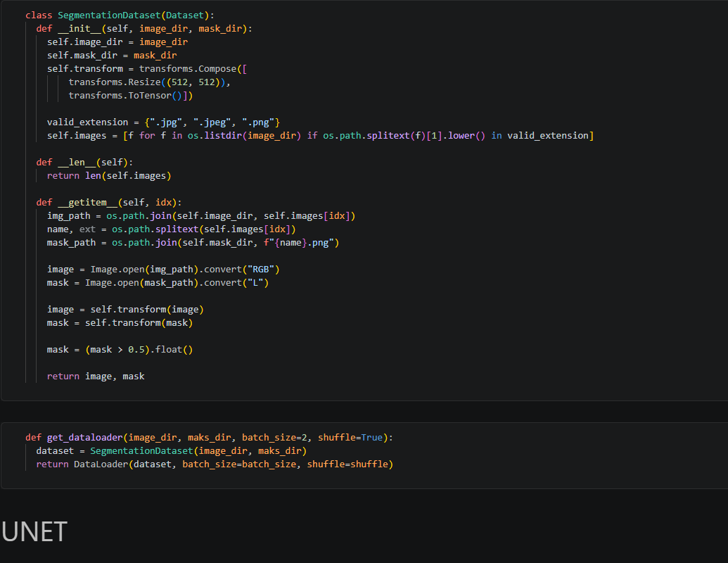This screenshot has height=563, width=728.
Task: Click mask = self.transform(mask) line
Action: 120,323
